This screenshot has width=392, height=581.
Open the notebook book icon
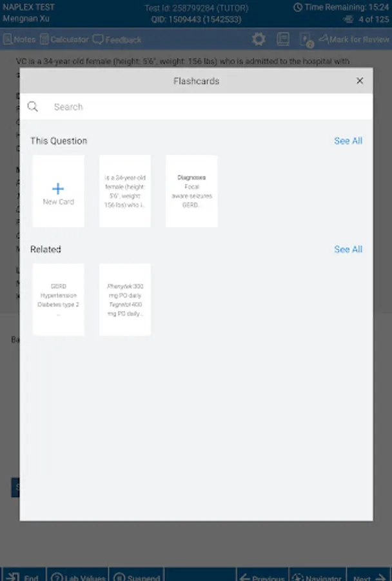[283, 39]
